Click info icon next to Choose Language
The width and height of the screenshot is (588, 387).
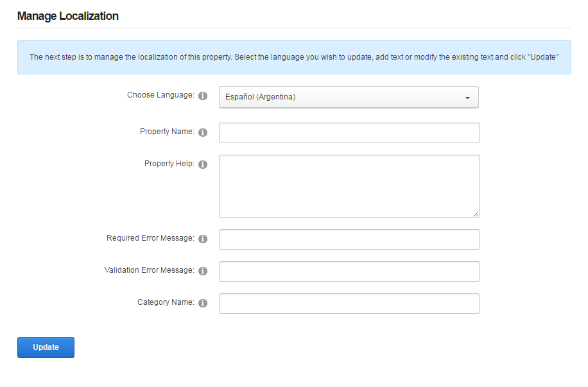(x=203, y=96)
